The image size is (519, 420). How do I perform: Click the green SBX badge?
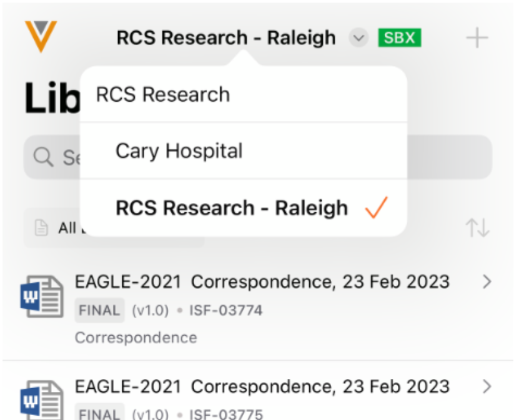pos(400,38)
